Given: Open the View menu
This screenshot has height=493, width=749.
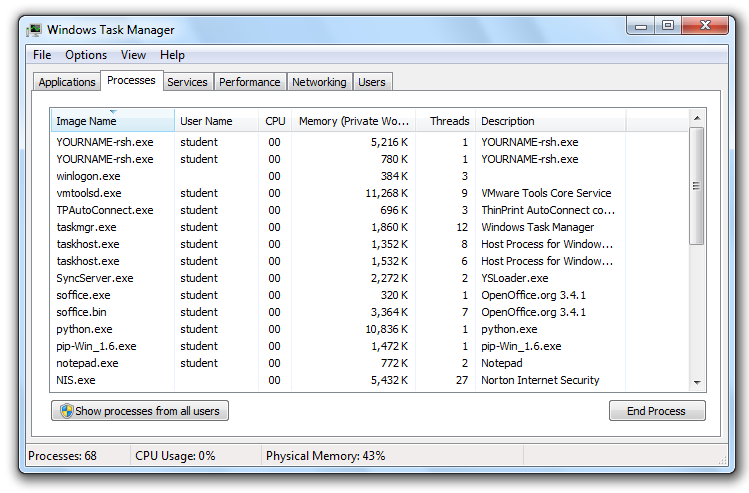Looking at the screenshot, I should [x=133, y=55].
